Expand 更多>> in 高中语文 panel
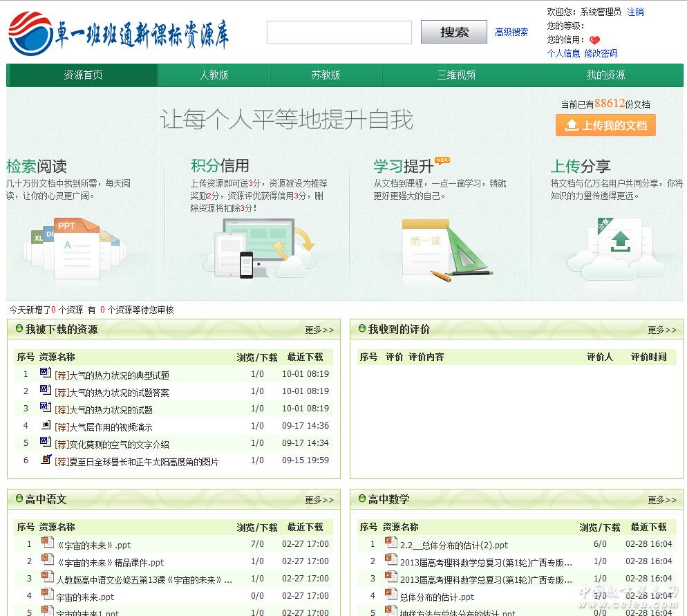687x616 pixels. click(x=319, y=500)
